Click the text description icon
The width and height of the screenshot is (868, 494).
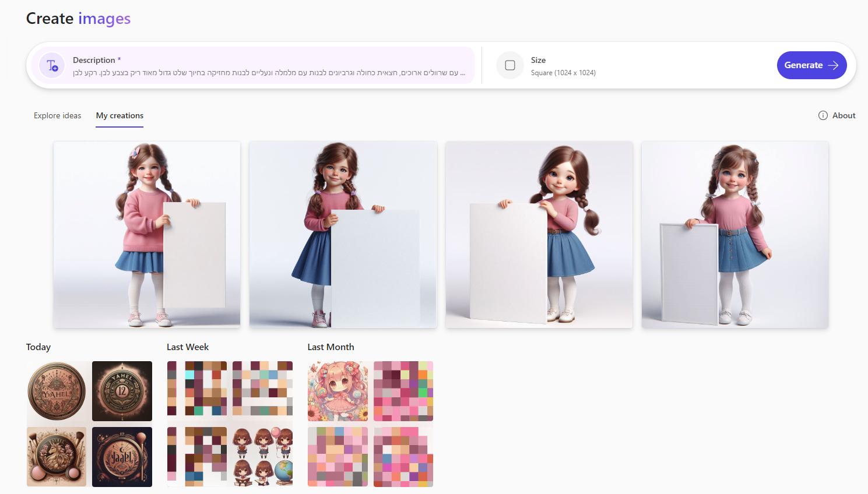coord(52,65)
